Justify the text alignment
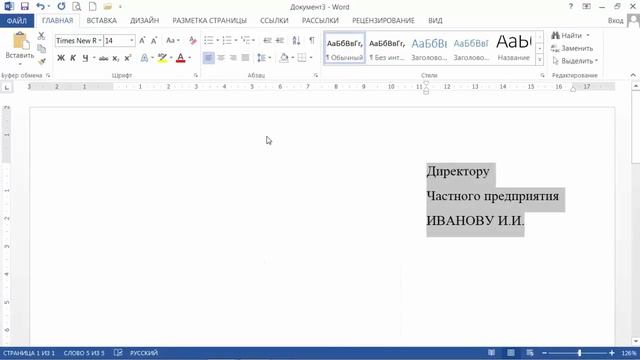Screen dimensions: 640x360 245,58
